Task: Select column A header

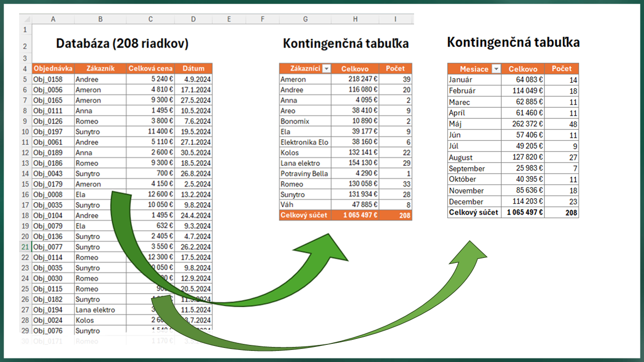Action: pyautogui.click(x=53, y=19)
